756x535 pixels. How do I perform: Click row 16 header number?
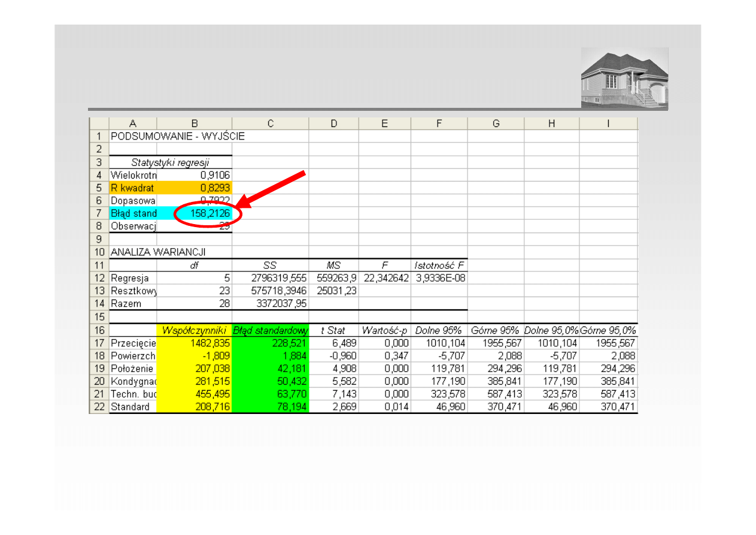pos(99,330)
